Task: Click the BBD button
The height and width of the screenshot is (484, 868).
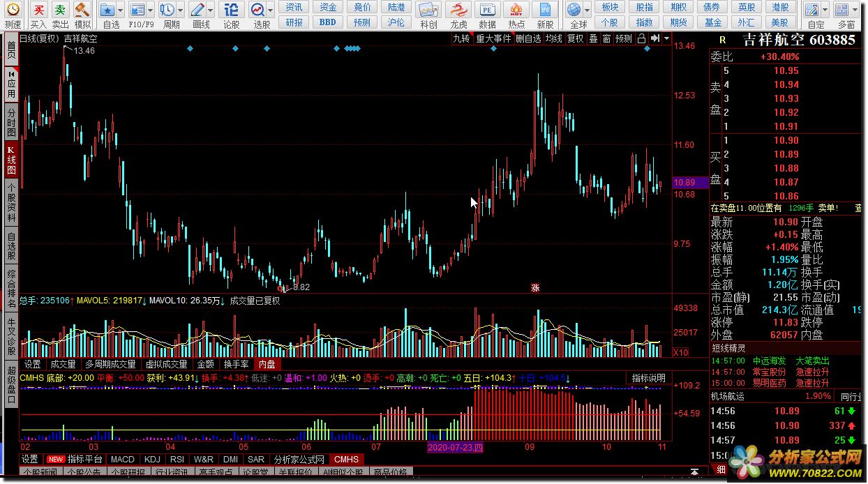Action: click(x=328, y=22)
